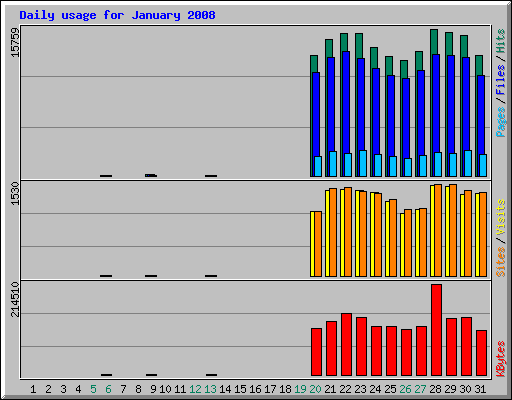Click the orange Sites bar for day 24
Viewport: 512px width, 400px height.
click(378, 235)
